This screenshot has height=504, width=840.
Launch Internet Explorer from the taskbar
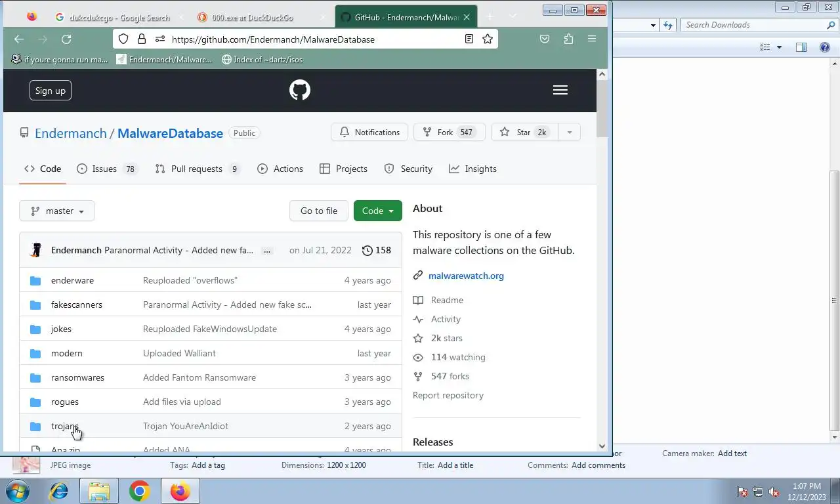click(x=58, y=491)
